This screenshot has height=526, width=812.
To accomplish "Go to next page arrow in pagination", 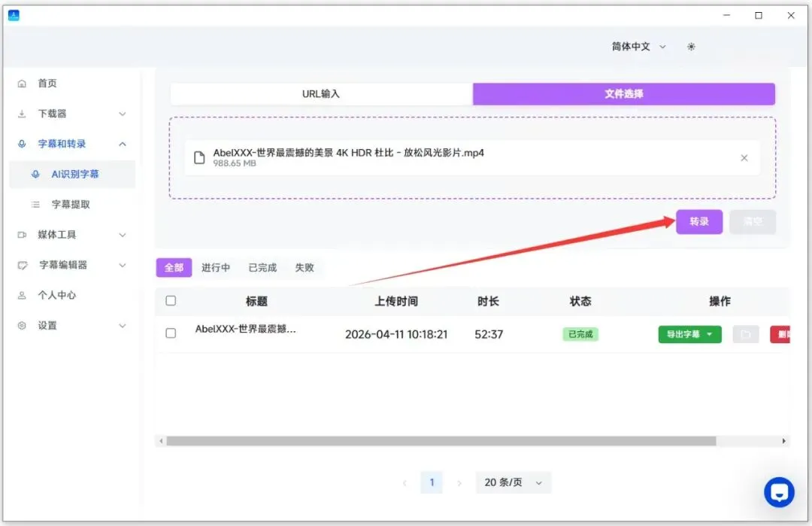I will coord(459,483).
